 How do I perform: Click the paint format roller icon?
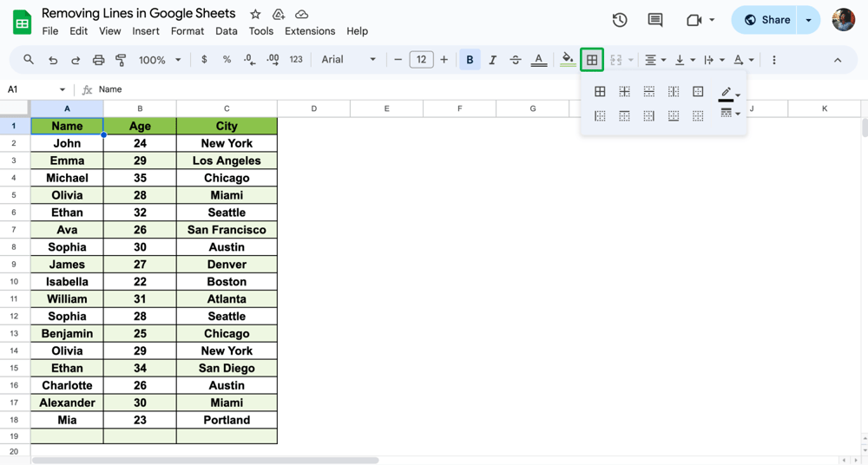121,60
